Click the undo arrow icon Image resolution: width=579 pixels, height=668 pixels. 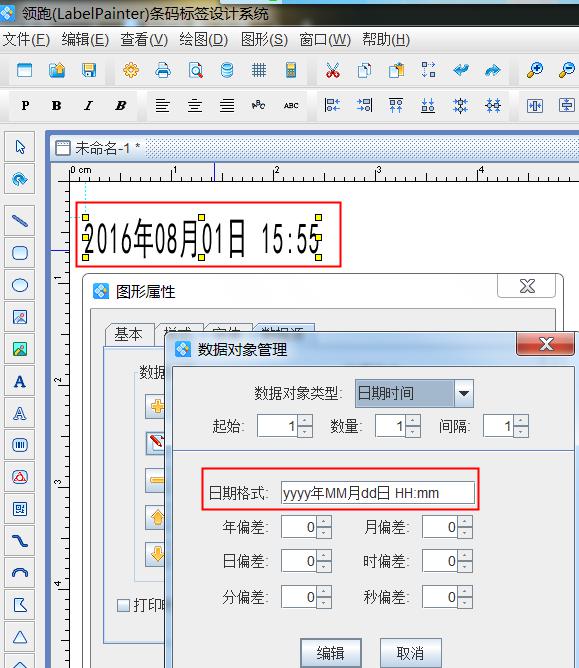click(x=461, y=70)
